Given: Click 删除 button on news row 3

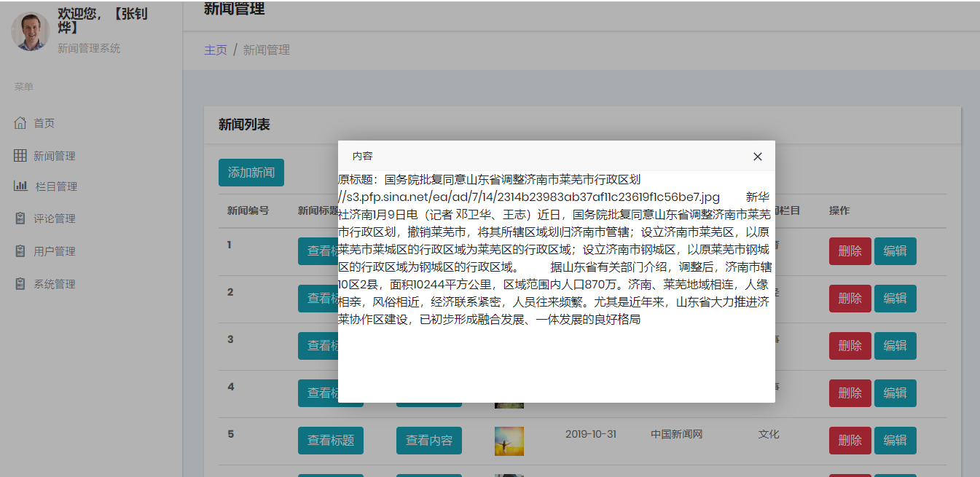Looking at the screenshot, I should pos(850,345).
